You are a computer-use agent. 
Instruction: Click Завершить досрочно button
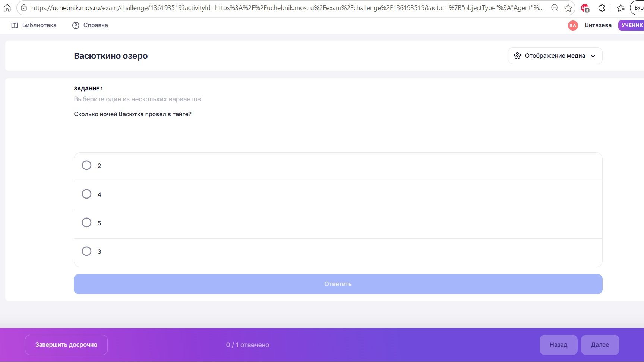click(x=66, y=345)
